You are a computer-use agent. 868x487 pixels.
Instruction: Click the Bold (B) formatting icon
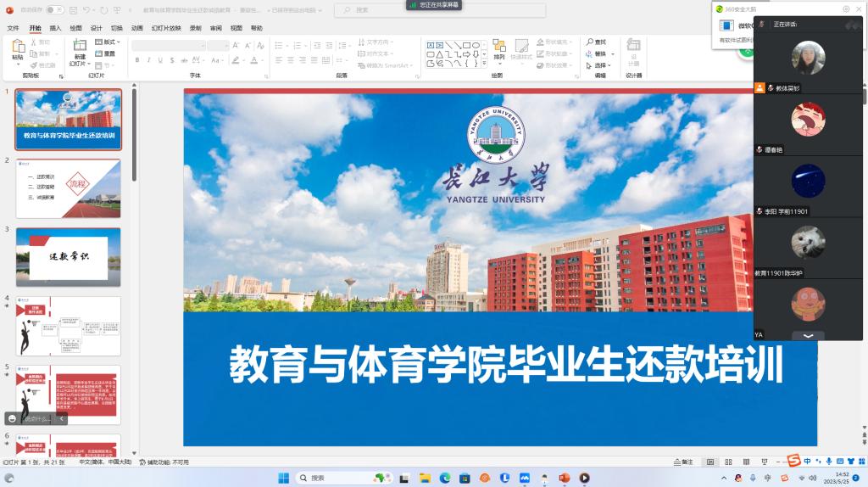pyautogui.click(x=137, y=60)
